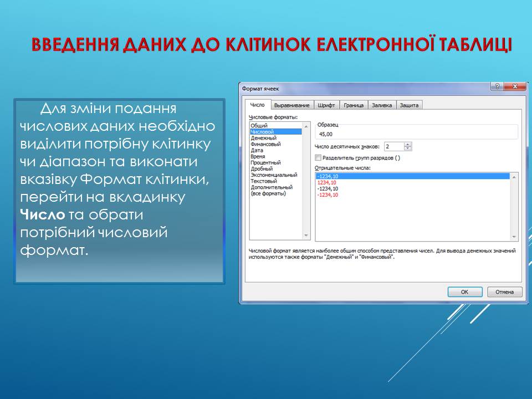The height and width of the screenshot is (399, 532).
Task: Click the help question mark button
Action: coord(497,87)
